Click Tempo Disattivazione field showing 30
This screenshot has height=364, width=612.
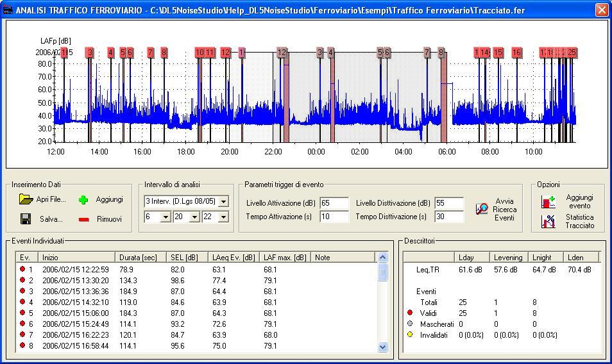tap(449, 217)
